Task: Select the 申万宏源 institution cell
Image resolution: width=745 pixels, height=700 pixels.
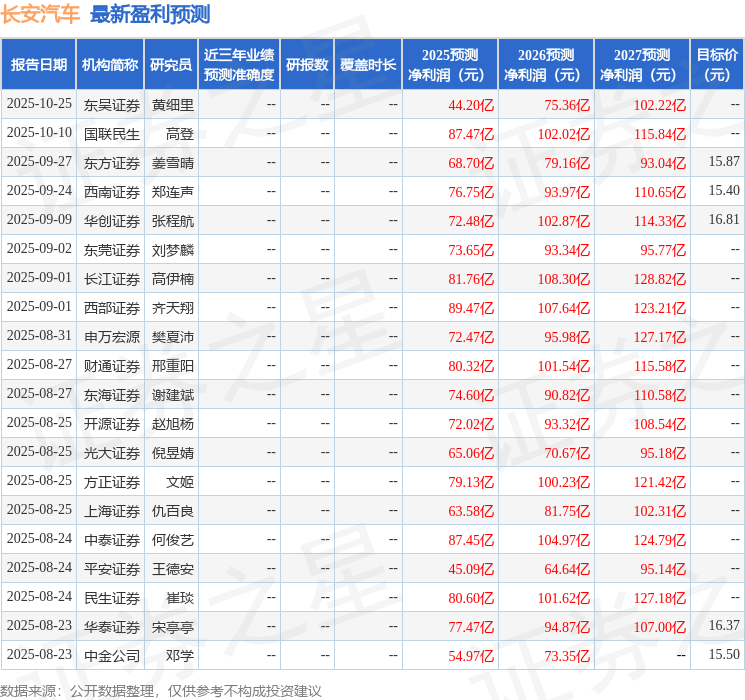Action: [x=112, y=337]
